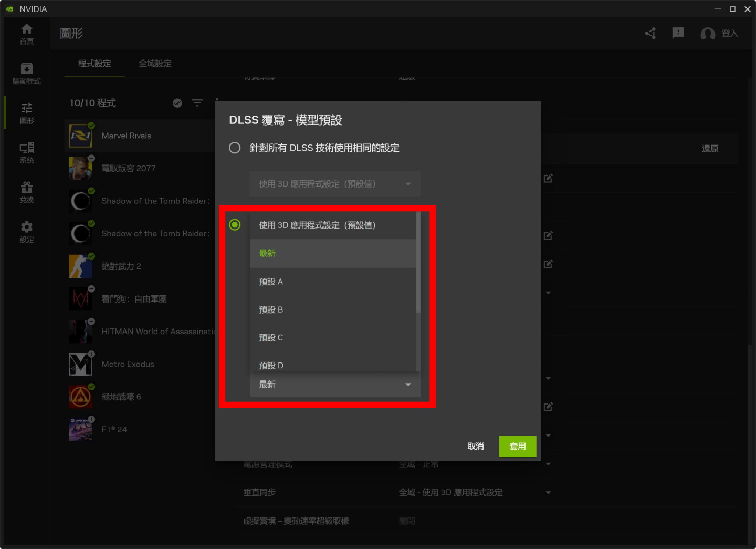Expand dropdown arrow next to 電源管理模式
The height and width of the screenshot is (549, 756).
(x=548, y=464)
